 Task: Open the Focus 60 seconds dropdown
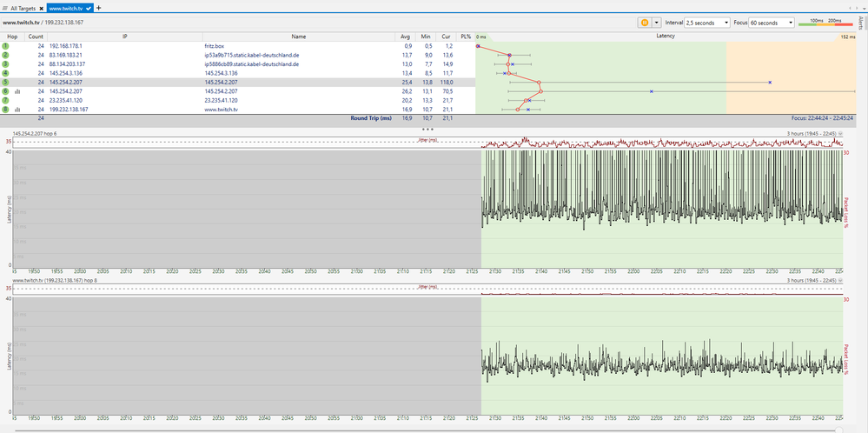click(x=772, y=22)
